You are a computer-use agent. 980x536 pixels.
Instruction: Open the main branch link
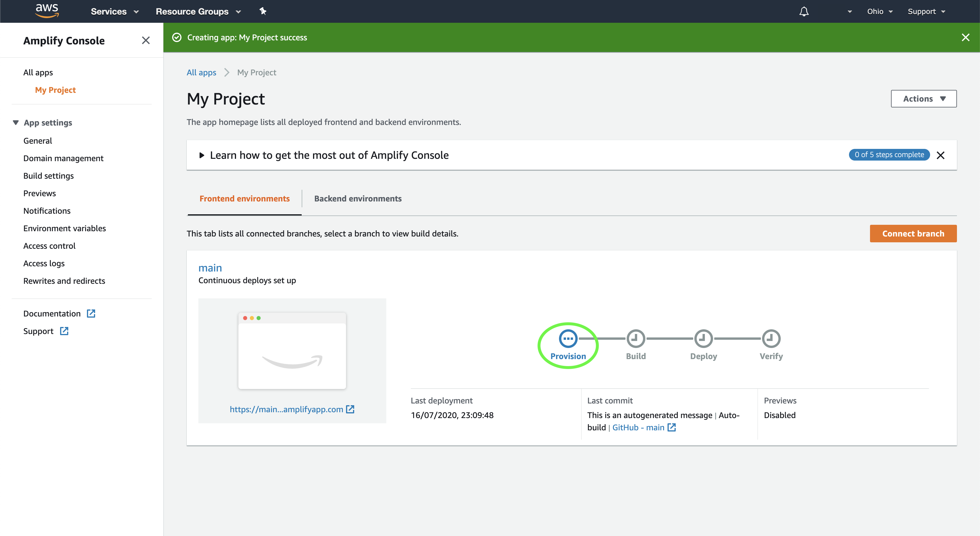[x=210, y=268]
